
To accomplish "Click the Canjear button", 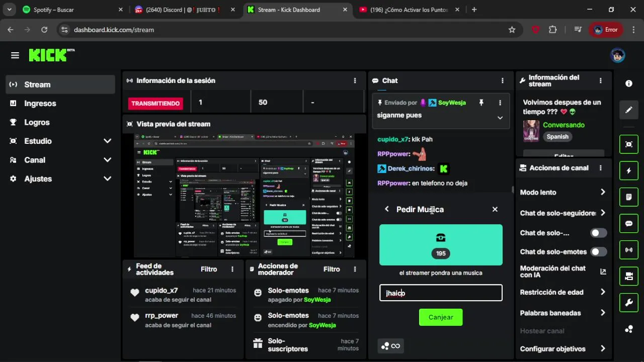I will [440, 317].
